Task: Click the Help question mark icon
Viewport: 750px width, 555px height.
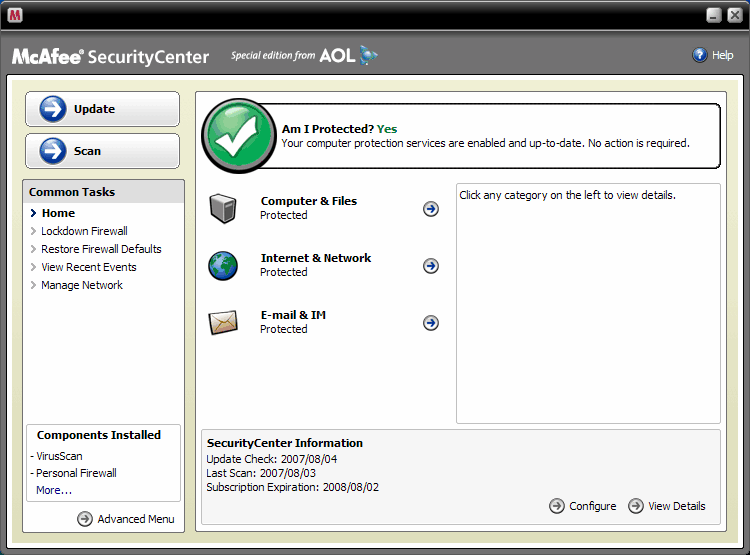Action: coord(700,55)
